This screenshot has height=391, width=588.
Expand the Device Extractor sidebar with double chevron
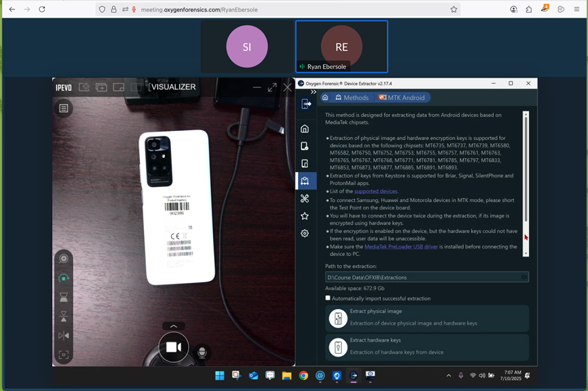[313, 93]
